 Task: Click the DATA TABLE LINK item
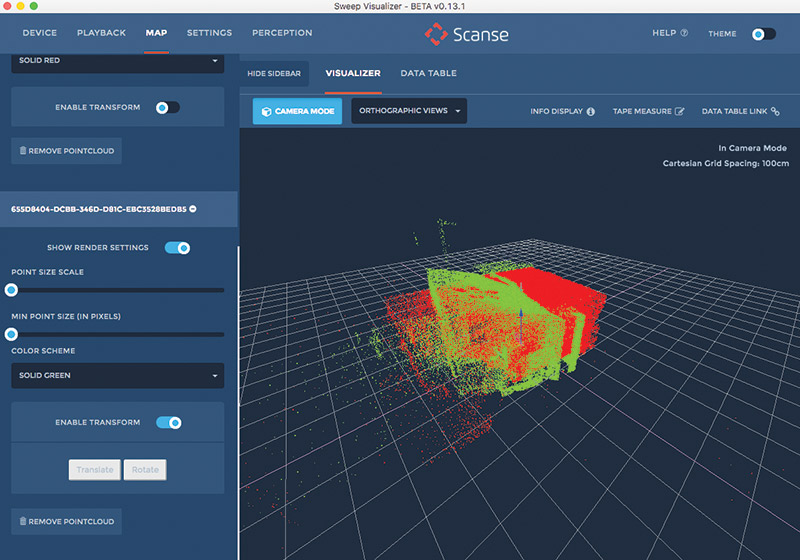click(740, 111)
